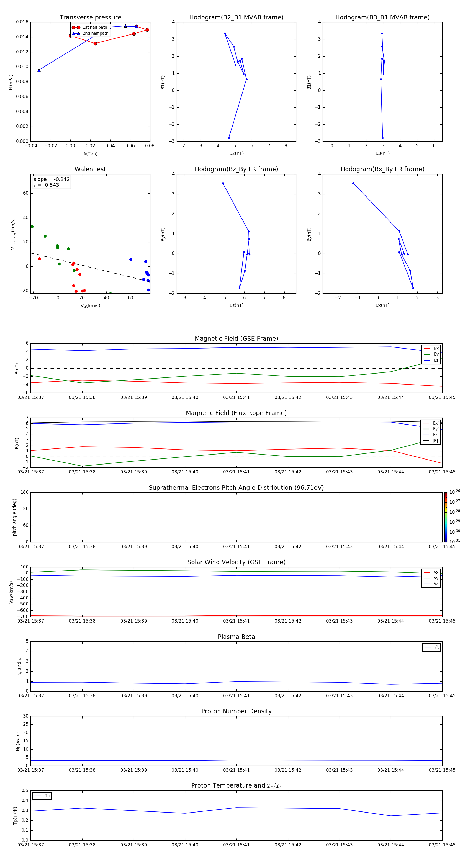The image size is (473, 868).
Task: Click the 'Tp' legend entry in temperature panel
Action: coord(42,796)
